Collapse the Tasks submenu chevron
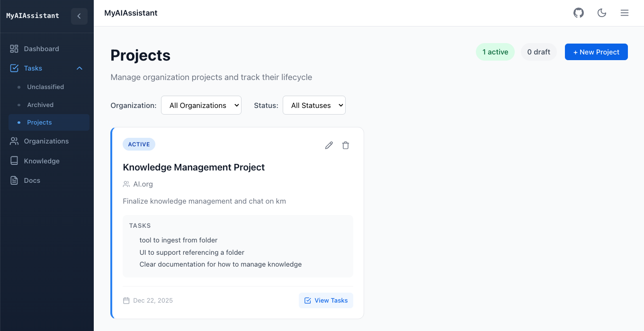 click(x=80, y=68)
